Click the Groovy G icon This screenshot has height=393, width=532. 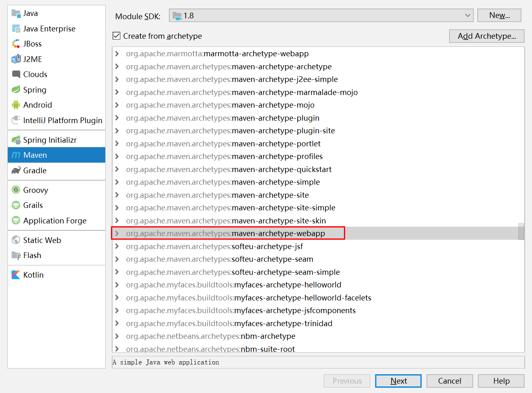click(16, 190)
